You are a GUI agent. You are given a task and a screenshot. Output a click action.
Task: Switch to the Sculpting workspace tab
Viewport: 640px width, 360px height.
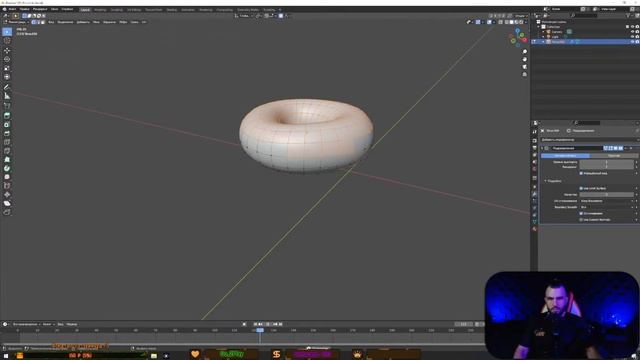pyautogui.click(x=116, y=9)
